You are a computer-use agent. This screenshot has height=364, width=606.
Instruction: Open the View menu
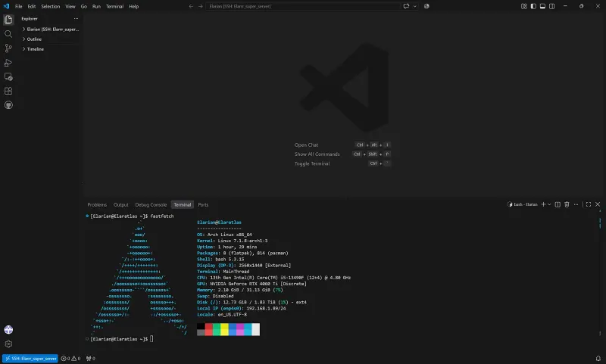tap(70, 6)
